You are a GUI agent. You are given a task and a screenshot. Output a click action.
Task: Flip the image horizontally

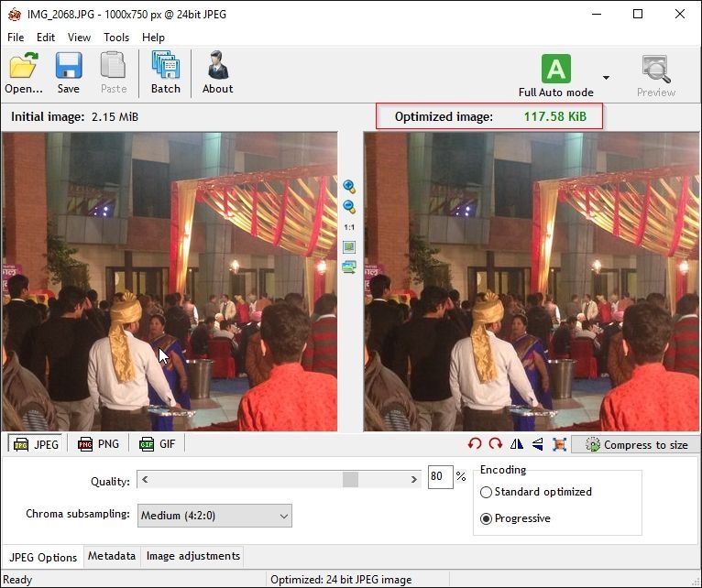click(x=517, y=444)
